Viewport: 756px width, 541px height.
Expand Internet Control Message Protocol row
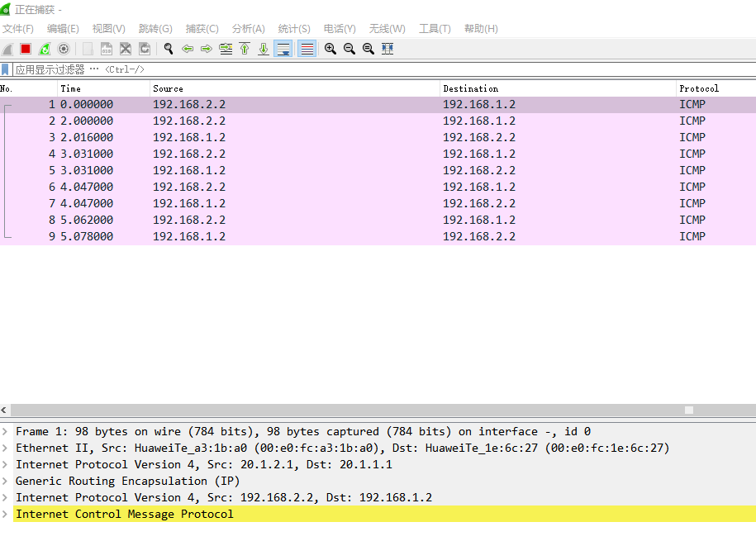coord(5,514)
